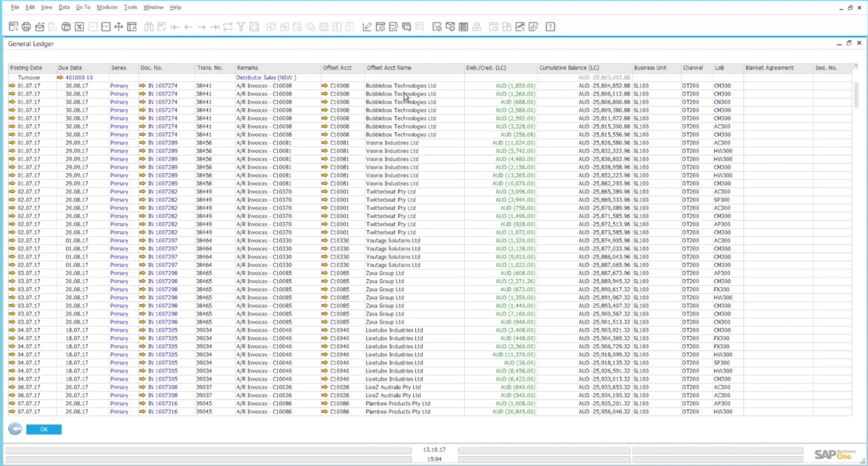Click the Turnover row label
Viewport: 868px width, 466px height.
[x=29, y=78]
